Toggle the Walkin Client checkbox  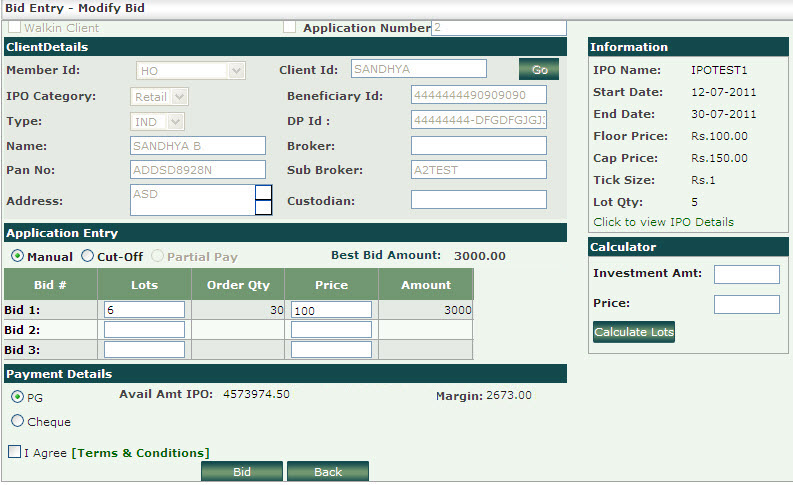click(x=14, y=27)
